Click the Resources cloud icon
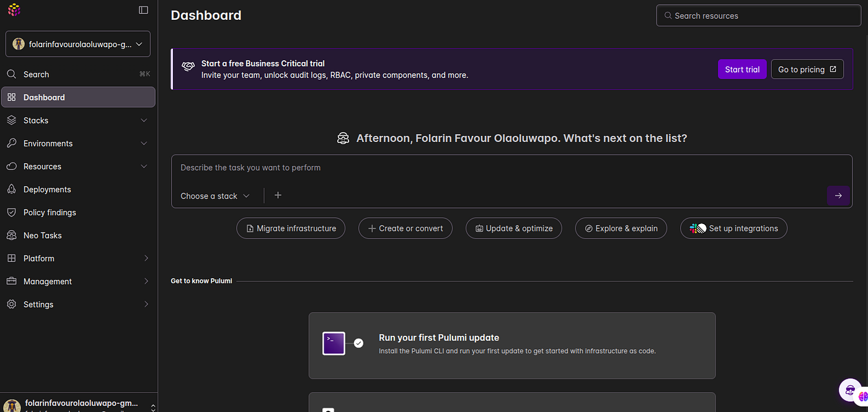The width and height of the screenshot is (868, 412). (11, 166)
